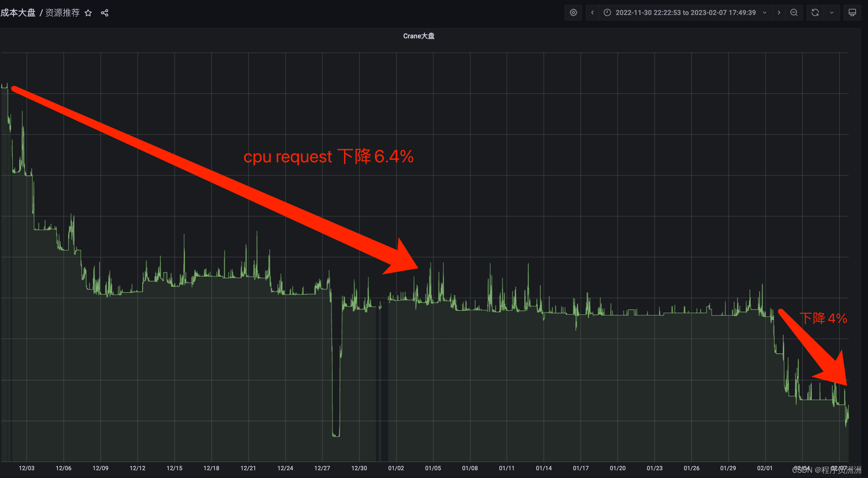Zoom out the time range
The width and height of the screenshot is (868, 478).
[x=794, y=13]
